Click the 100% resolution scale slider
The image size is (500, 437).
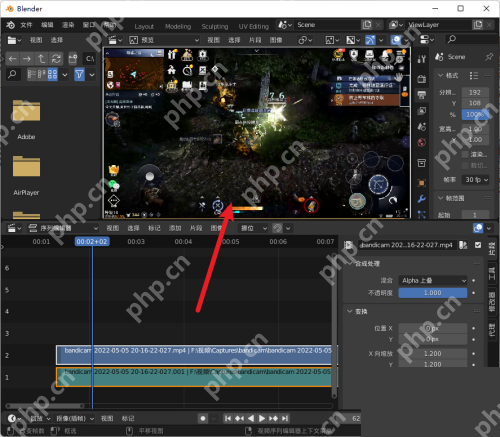tap(475, 115)
